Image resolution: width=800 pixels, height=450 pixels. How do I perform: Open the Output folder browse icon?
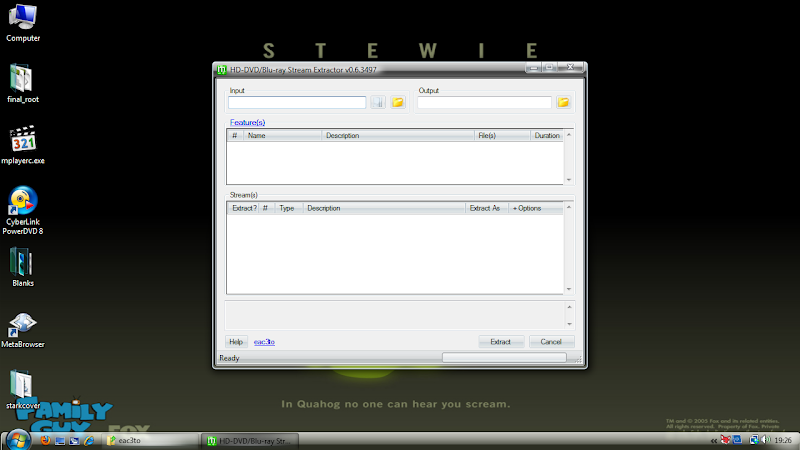coord(563,103)
